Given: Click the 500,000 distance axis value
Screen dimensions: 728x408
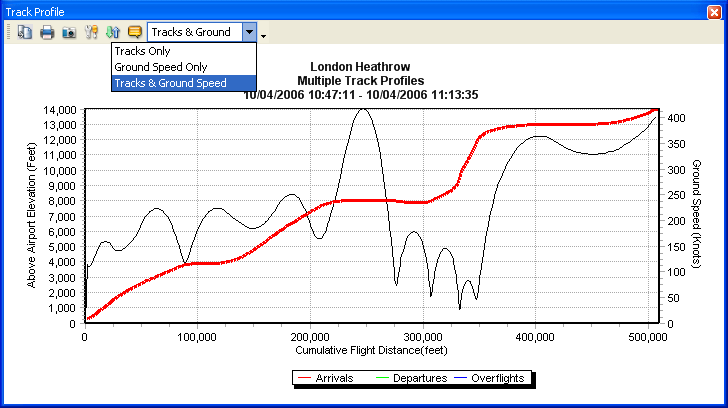Looking at the screenshot, I should [648, 337].
